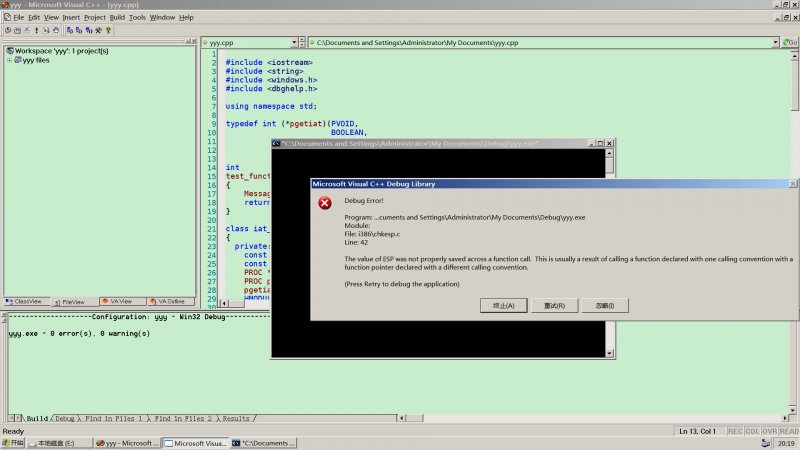This screenshot has width=800, height=450.
Task: Open the Project menu
Action: coord(95,17)
